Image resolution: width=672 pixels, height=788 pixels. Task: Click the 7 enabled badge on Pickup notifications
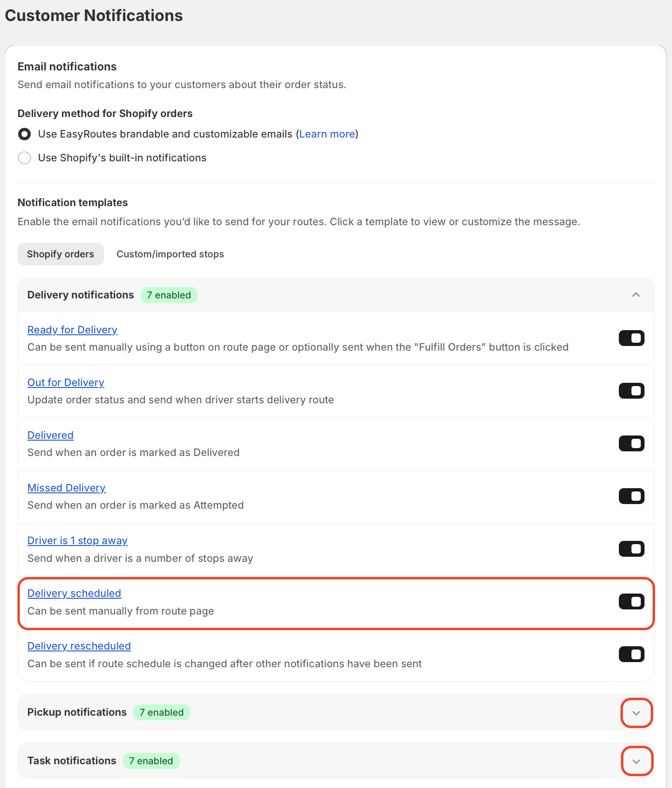[162, 712]
